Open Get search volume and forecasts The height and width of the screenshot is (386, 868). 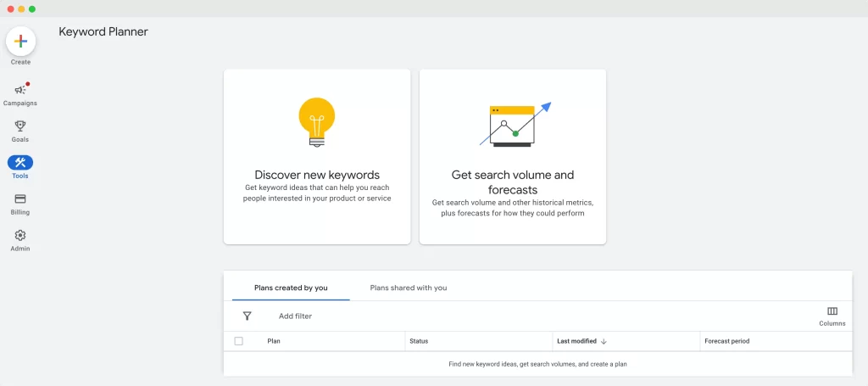click(513, 157)
